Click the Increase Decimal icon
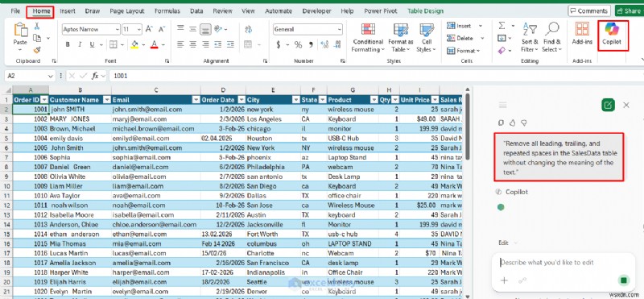 point(324,44)
